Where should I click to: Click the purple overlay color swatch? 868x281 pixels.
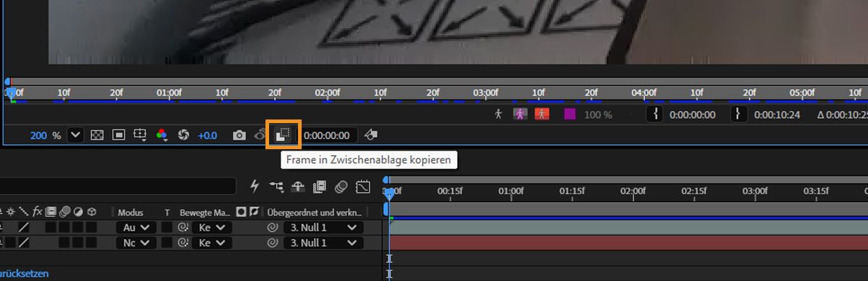click(570, 114)
